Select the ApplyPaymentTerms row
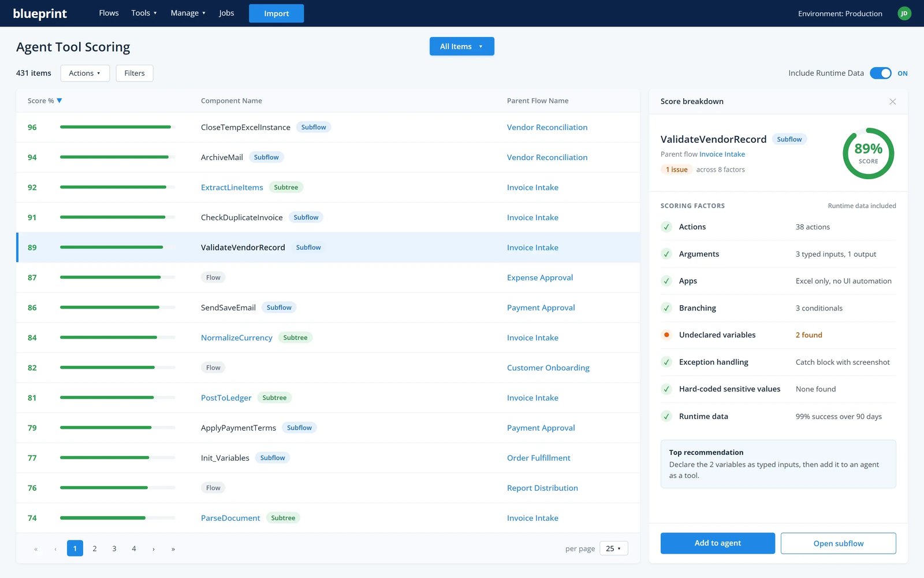Screen dimensions: 924x578 [328, 428]
